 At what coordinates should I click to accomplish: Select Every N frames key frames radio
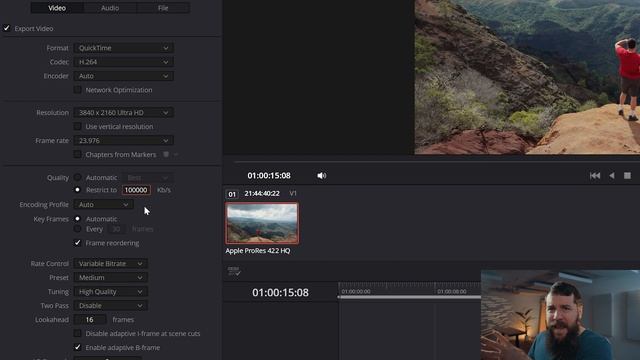(78, 229)
